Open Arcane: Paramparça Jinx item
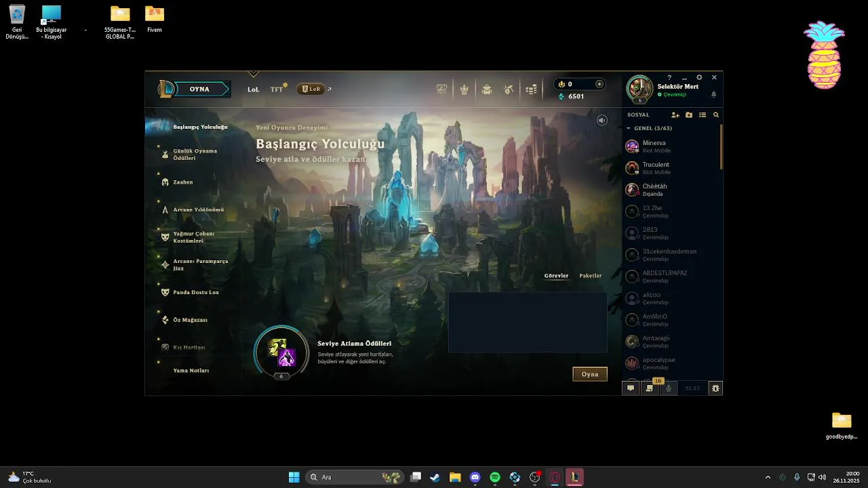 click(x=200, y=265)
